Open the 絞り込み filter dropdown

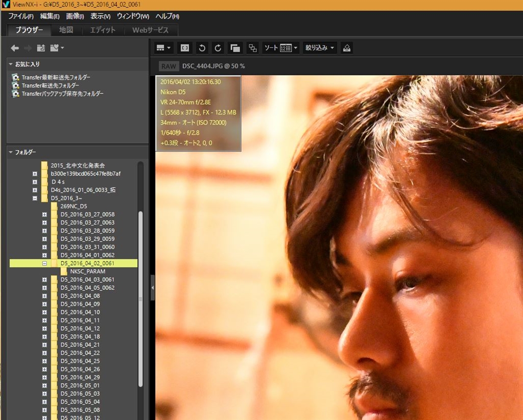pos(320,48)
